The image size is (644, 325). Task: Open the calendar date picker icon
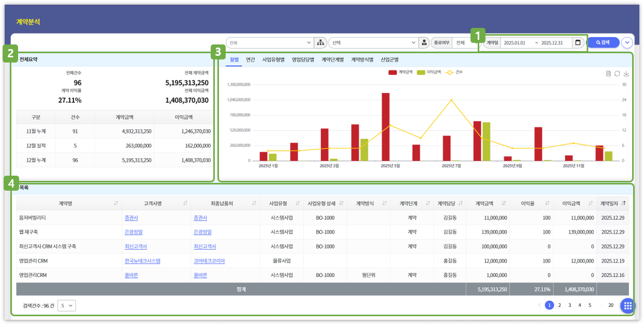(578, 42)
